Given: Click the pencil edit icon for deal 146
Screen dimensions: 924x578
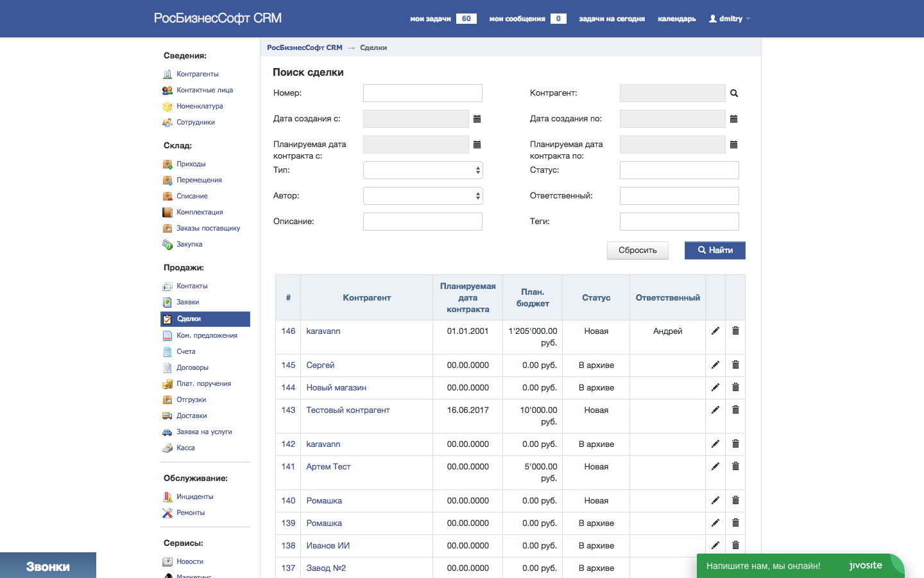Looking at the screenshot, I should coord(715,330).
